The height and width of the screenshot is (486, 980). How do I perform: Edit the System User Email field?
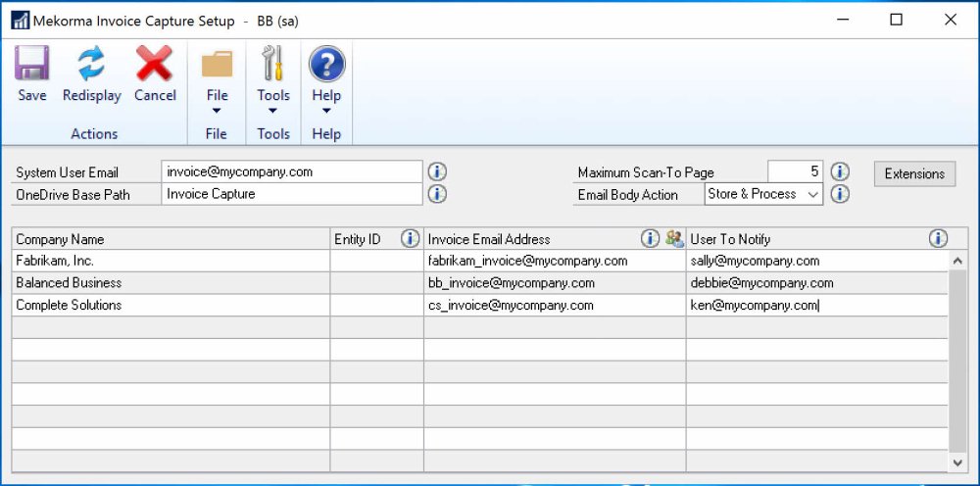point(292,171)
